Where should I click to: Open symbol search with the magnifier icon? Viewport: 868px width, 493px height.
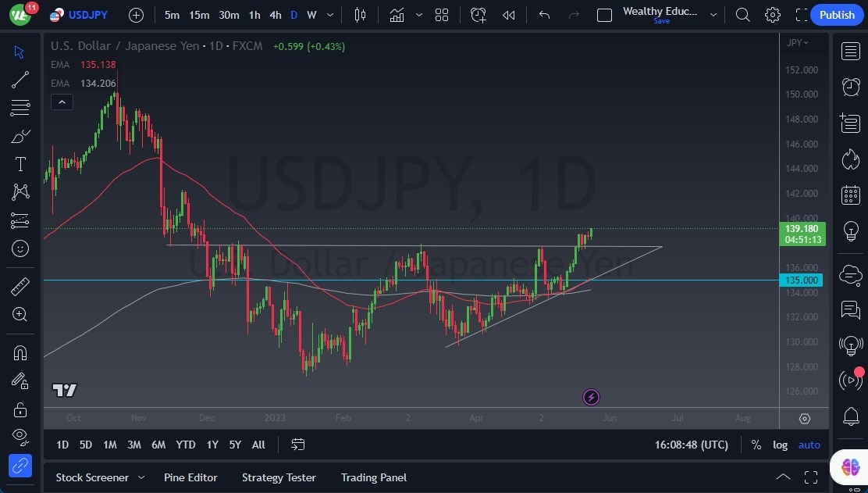742,15
